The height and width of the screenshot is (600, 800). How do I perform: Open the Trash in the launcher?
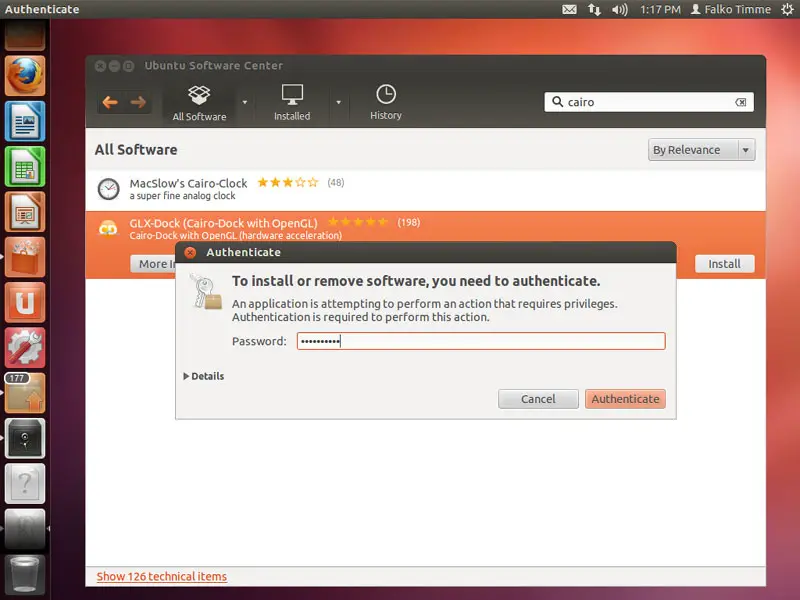click(x=25, y=574)
